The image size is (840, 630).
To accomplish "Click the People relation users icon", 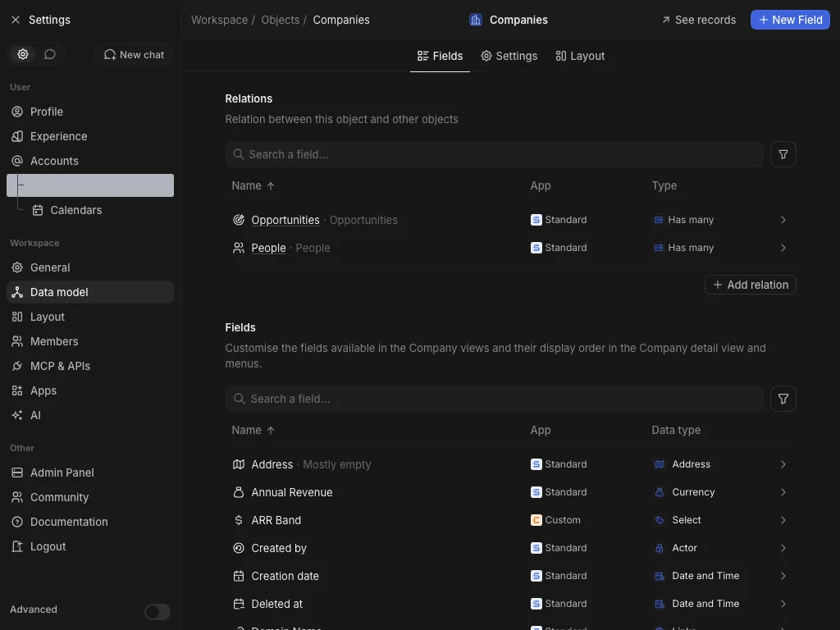I will (239, 248).
